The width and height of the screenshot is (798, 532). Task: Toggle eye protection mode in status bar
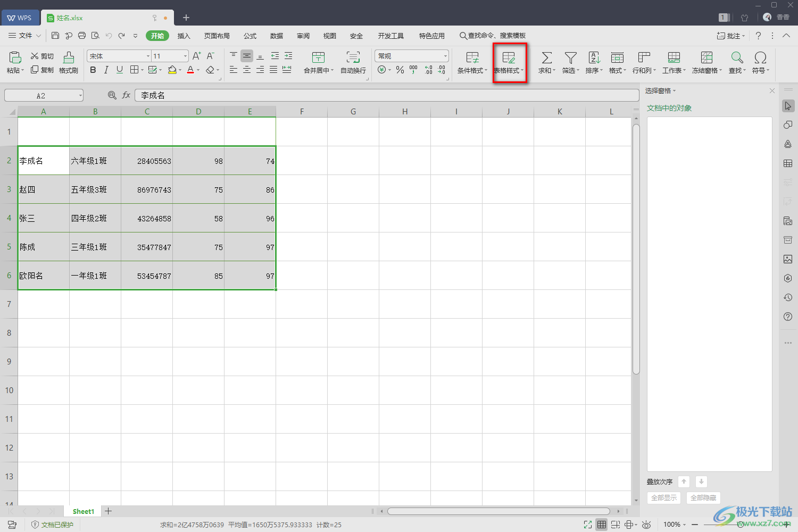click(646, 525)
